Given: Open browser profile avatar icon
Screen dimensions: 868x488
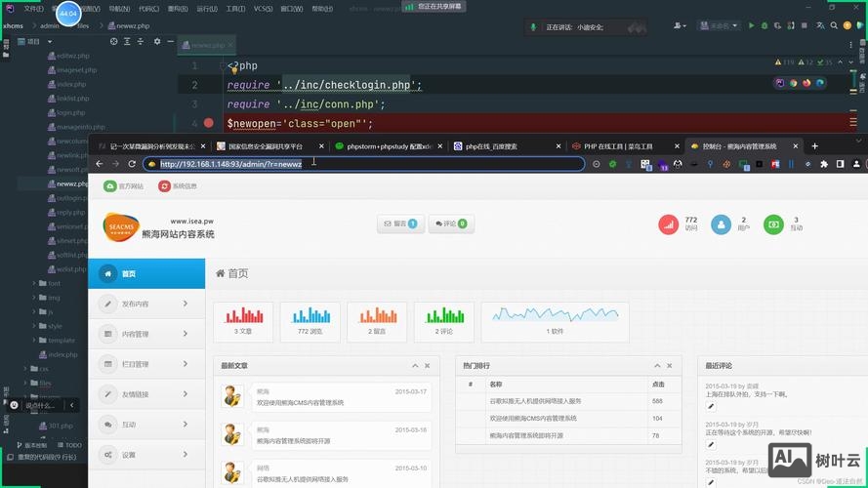Looking at the screenshot, I should (856, 164).
